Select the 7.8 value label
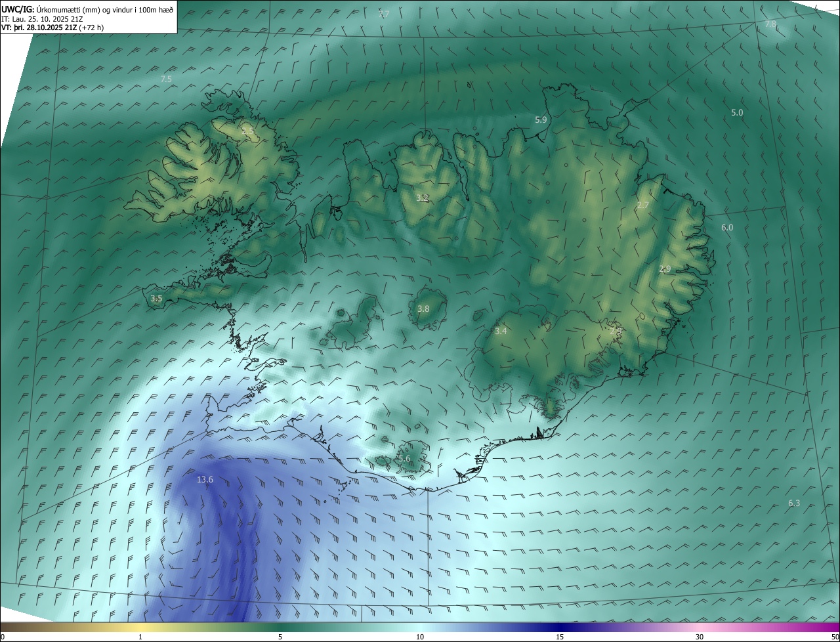 tap(770, 24)
